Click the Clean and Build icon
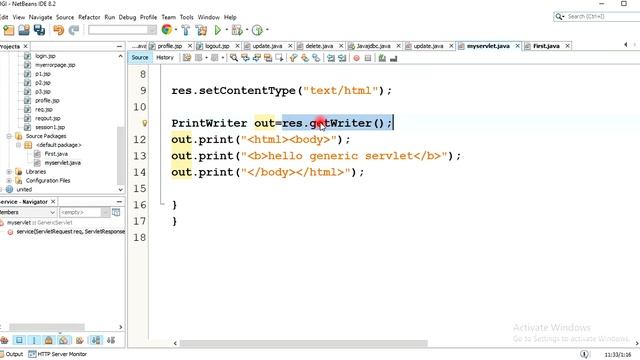The image size is (640, 360). pos(201,30)
